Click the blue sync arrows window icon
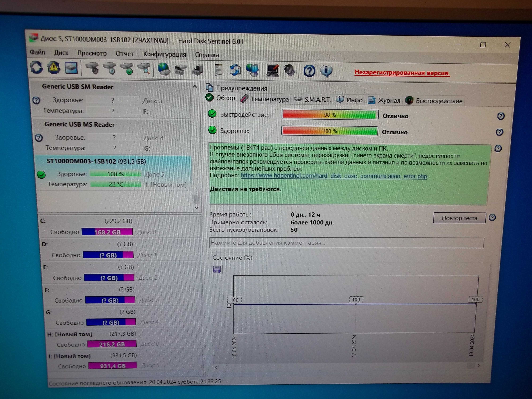 click(235, 70)
